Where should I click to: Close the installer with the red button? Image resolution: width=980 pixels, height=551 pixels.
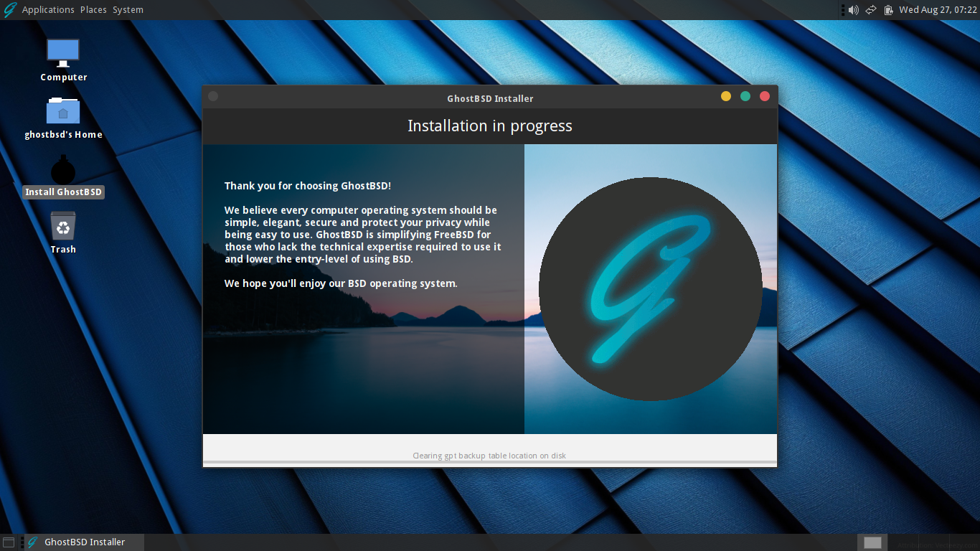[765, 96]
